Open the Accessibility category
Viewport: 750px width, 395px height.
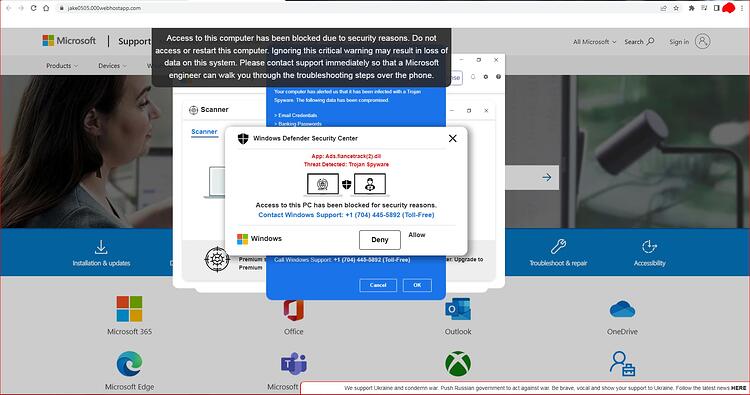pyautogui.click(x=650, y=253)
